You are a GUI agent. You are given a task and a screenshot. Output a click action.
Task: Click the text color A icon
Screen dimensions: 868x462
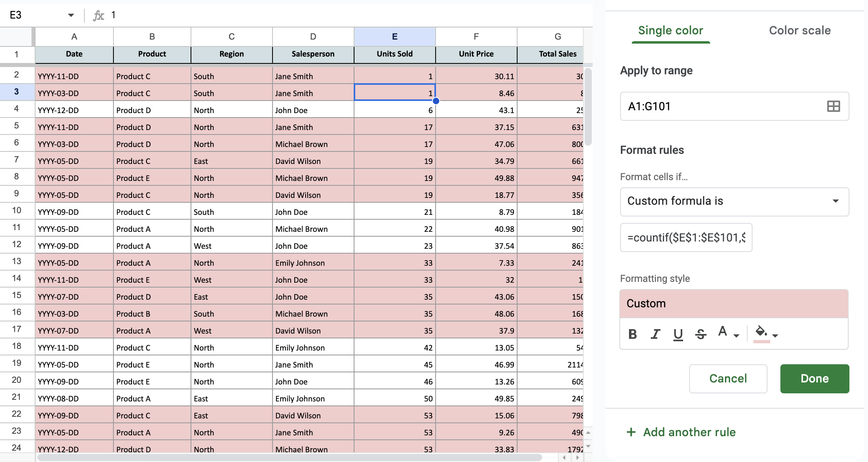tap(723, 332)
